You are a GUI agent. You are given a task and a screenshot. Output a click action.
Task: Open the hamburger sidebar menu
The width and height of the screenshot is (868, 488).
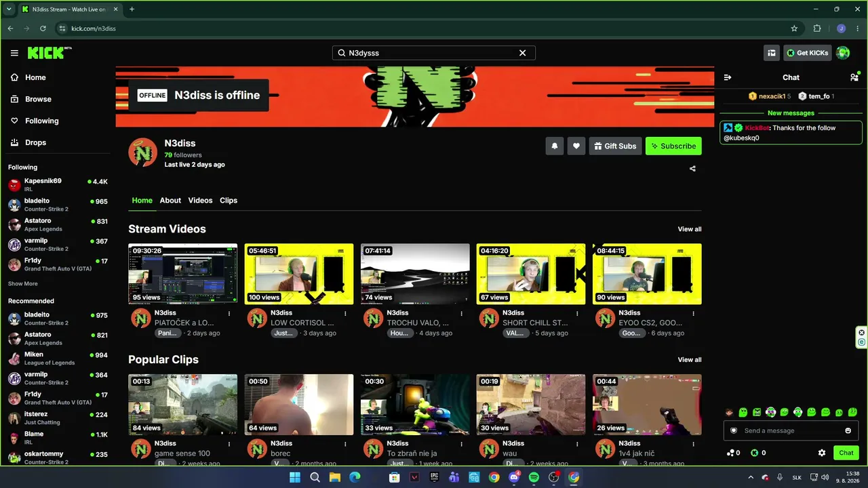[14, 53]
